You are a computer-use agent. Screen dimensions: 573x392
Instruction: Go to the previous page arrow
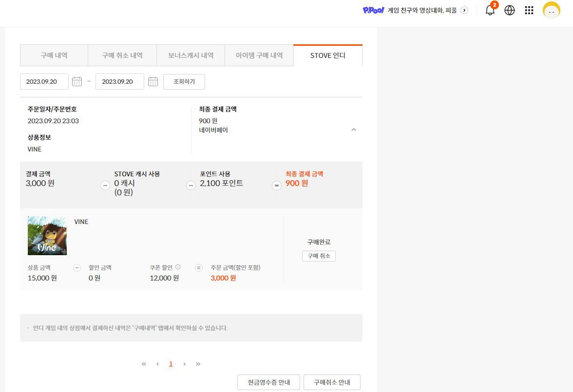(157, 364)
